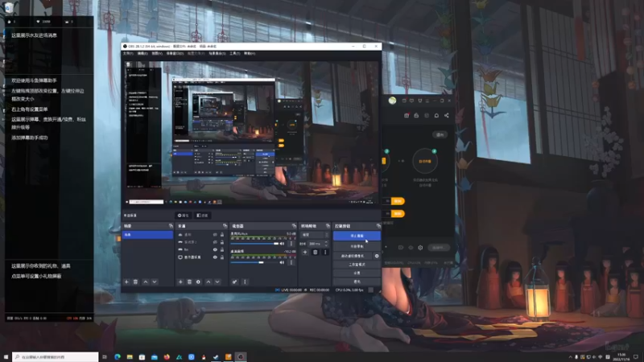This screenshot has height=362, width=644.
Task: Open source properties gear in Sources dock
Action: point(198,282)
